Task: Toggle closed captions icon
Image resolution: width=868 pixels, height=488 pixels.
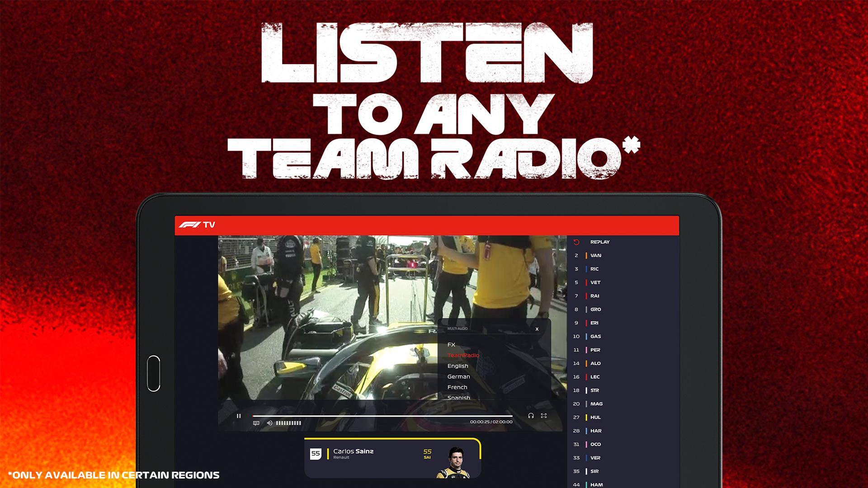Action: point(256,423)
